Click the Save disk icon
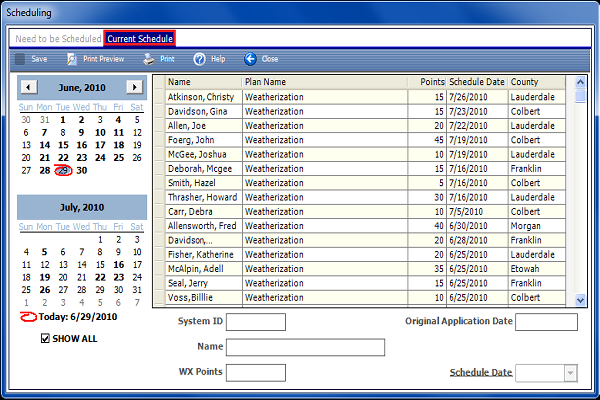600x400 pixels. point(20,59)
